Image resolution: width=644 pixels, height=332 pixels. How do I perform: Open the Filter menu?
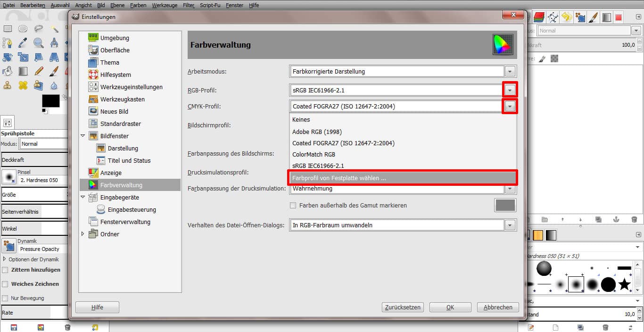[x=188, y=5]
